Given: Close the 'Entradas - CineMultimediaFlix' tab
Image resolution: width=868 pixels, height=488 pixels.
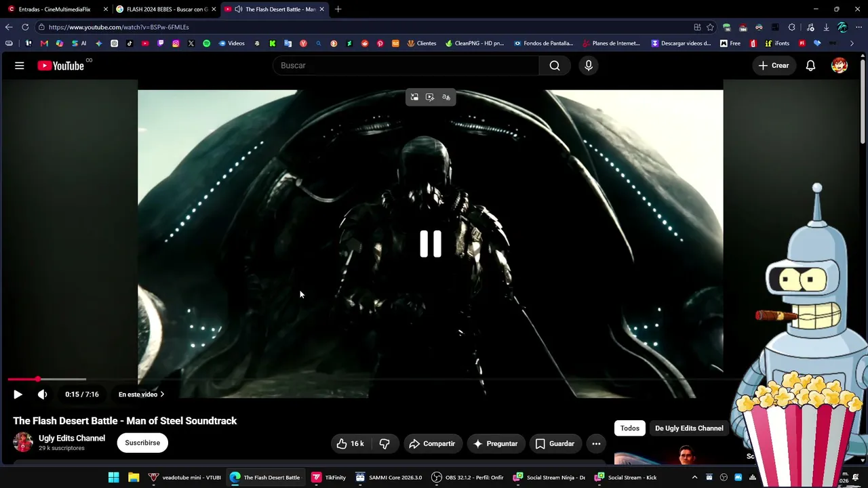Looking at the screenshot, I should 106,9.
